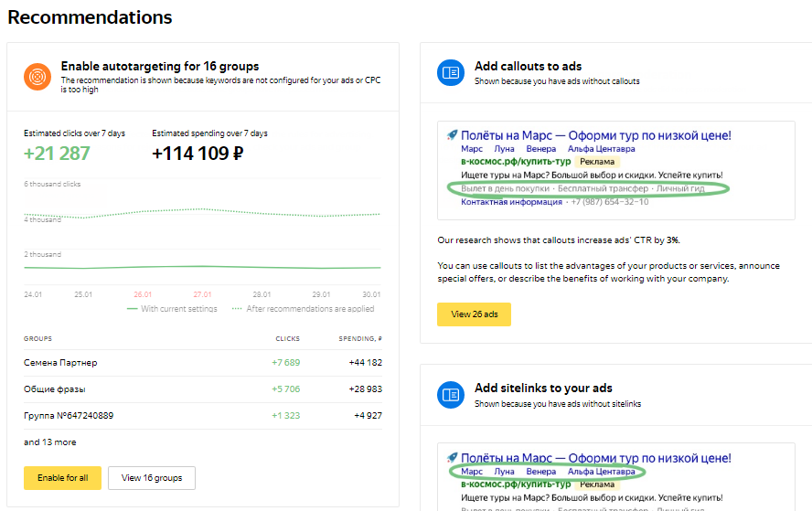Open Группа №647240889 in the groups table
This screenshot has width=812, height=511.
tap(69, 416)
